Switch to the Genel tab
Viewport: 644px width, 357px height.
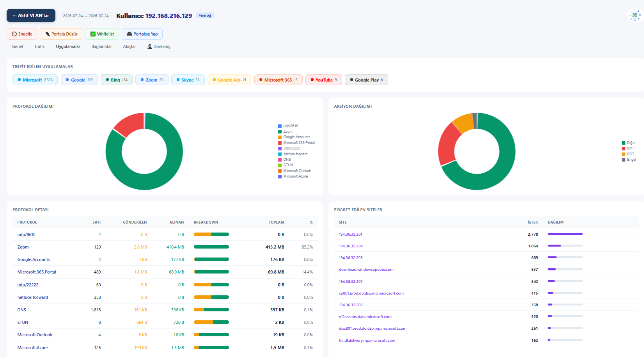(x=18, y=46)
